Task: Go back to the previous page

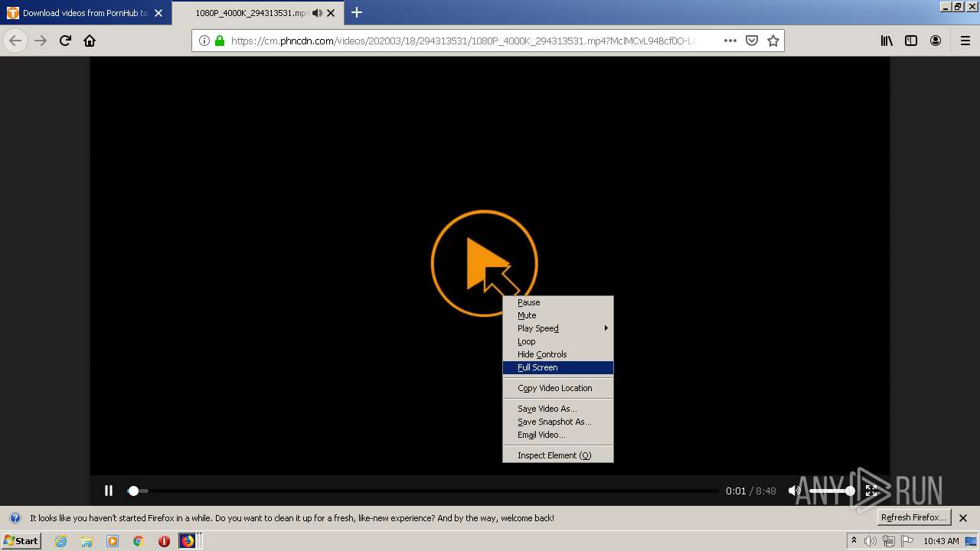Action: click(x=15, y=41)
